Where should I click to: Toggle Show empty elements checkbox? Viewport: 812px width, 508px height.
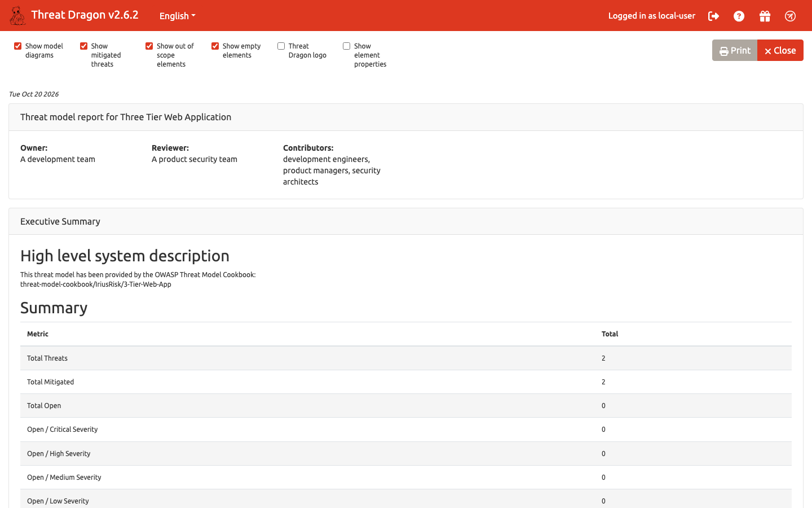(215, 46)
